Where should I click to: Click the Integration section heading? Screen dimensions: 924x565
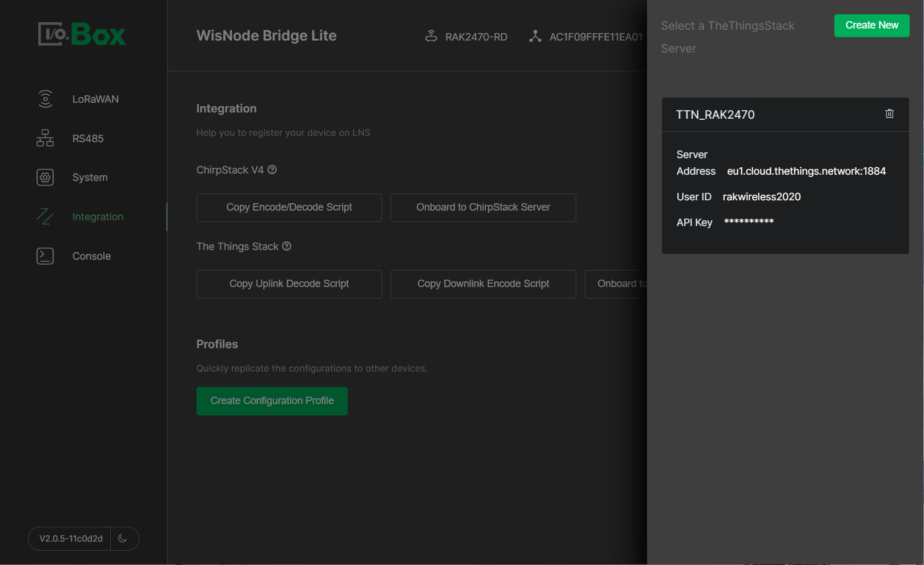tap(226, 108)
